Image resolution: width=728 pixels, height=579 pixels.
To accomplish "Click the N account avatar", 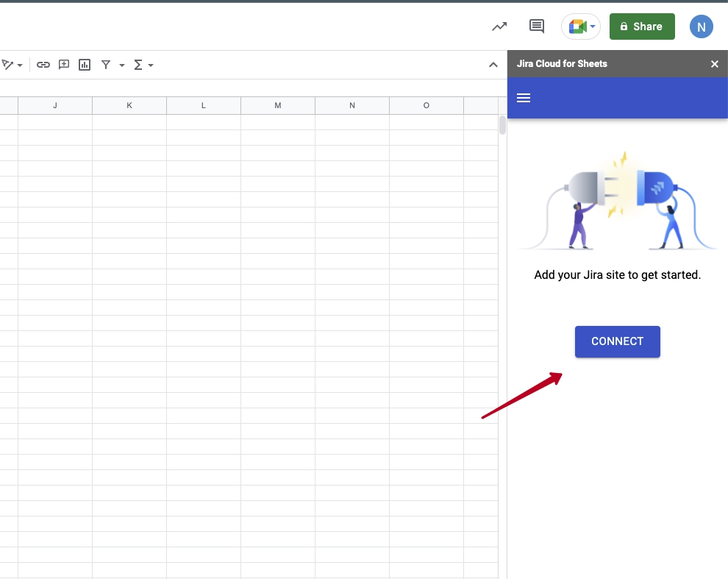I will pyautogui.click(x=701, y=26).
